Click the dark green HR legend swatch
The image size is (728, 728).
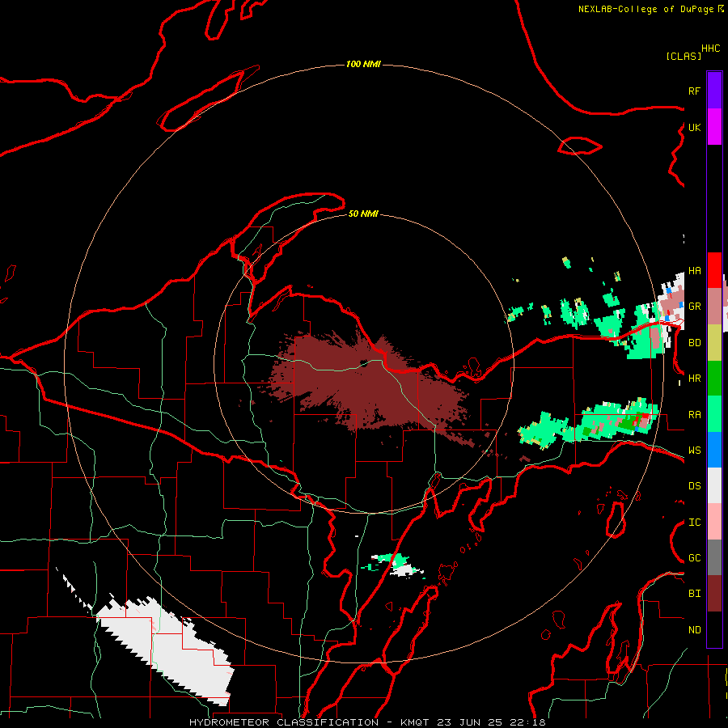tap(714, 379)
